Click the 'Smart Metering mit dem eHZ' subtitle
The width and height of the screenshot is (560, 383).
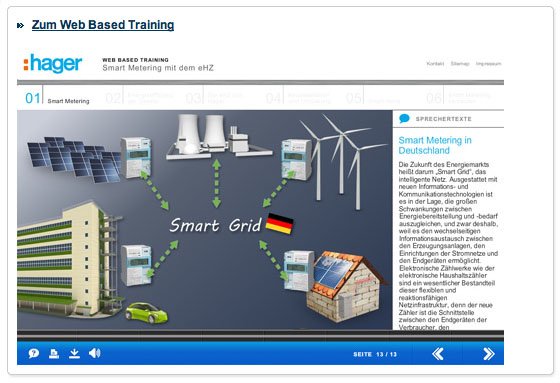[x=158, y=68]
